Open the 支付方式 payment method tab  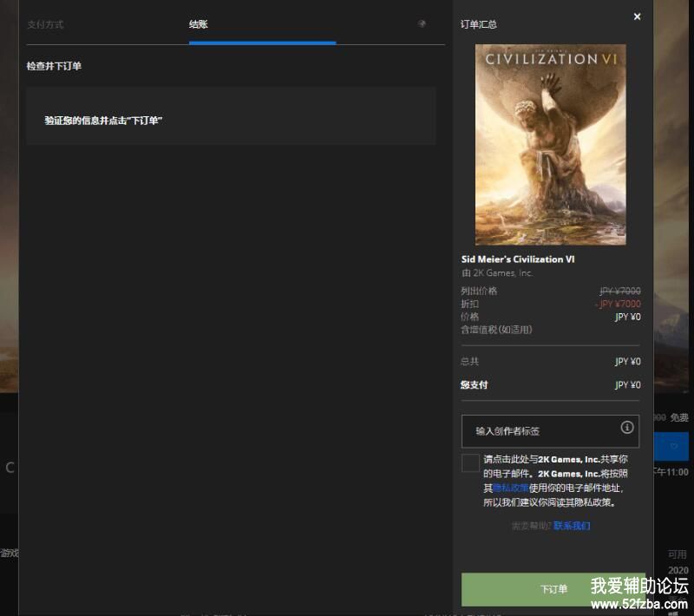(x=45, y=24)
